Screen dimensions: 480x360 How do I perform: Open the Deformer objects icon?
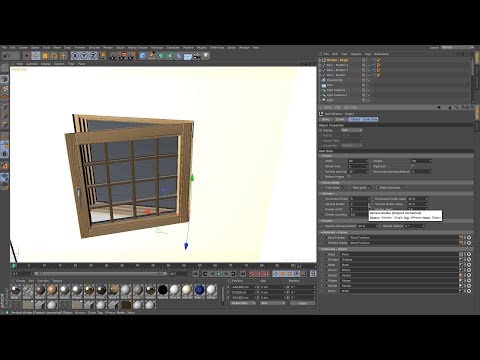[x=179, y=56]
